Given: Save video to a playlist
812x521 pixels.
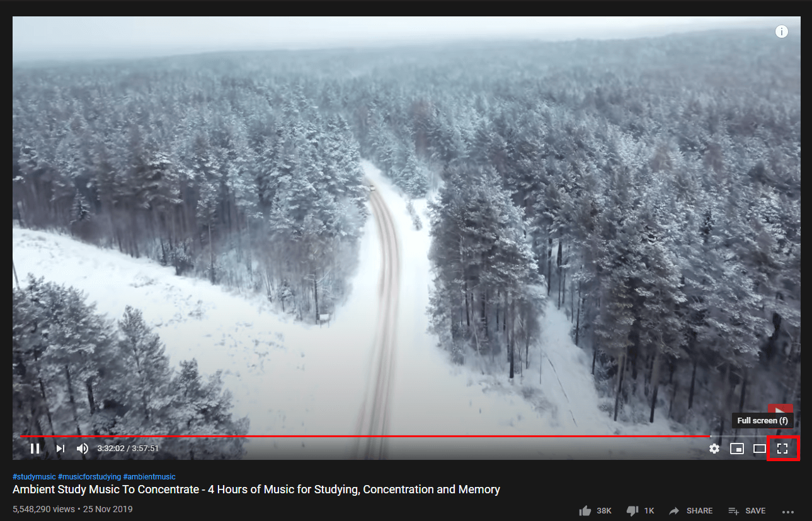Looking at the screenshot, I should point(747,510).
